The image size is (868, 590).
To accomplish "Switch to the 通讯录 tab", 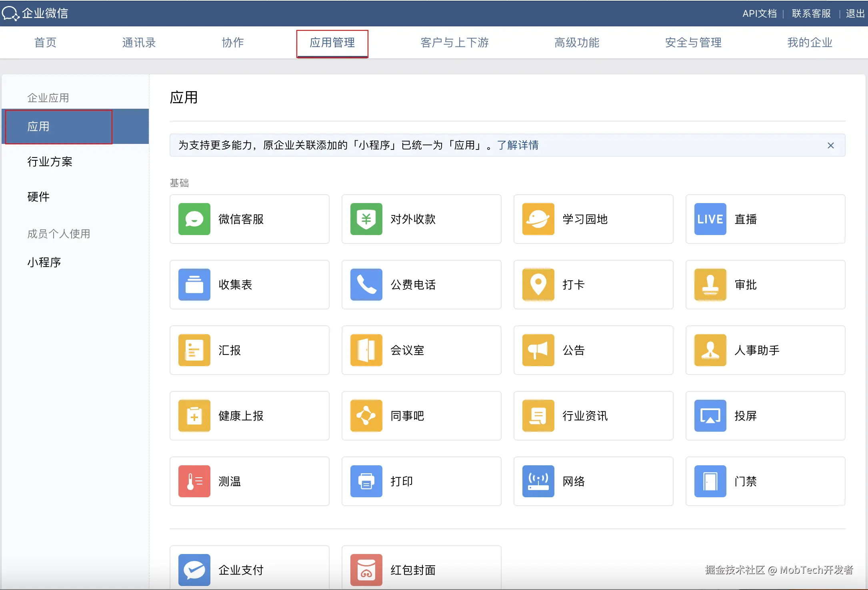I will coord(139,42).
